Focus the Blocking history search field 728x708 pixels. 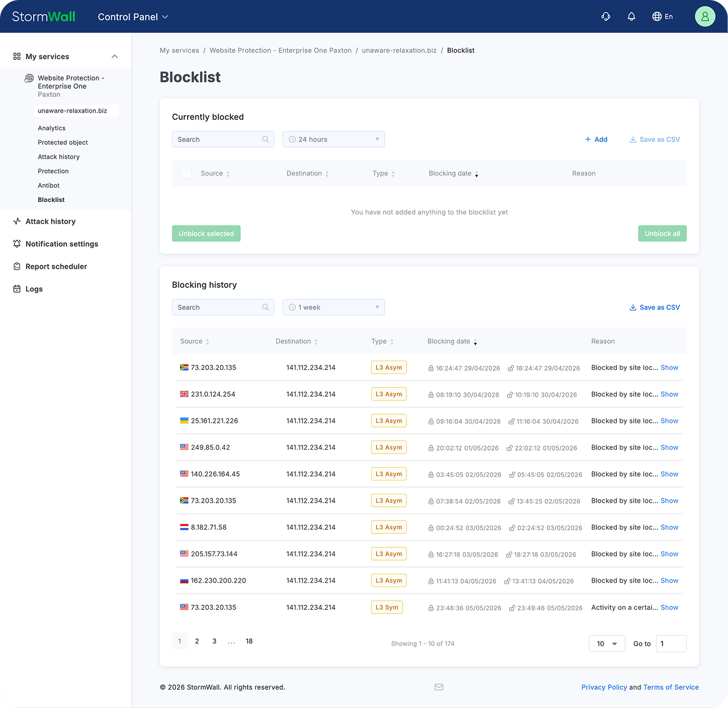pyautogui.click(x=223, y=307)
